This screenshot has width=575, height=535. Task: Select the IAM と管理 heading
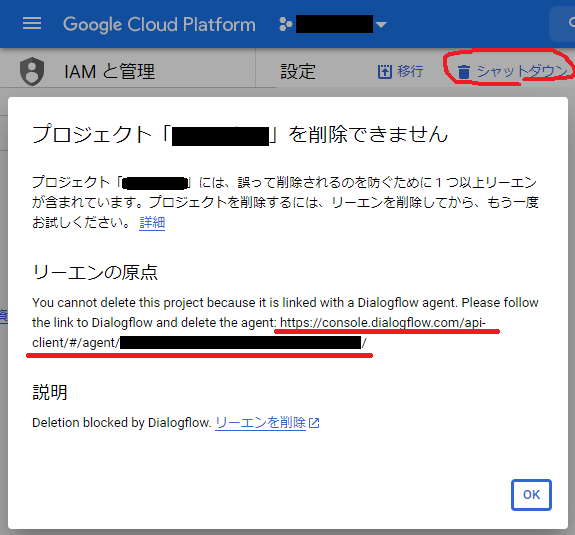[109, 71]
